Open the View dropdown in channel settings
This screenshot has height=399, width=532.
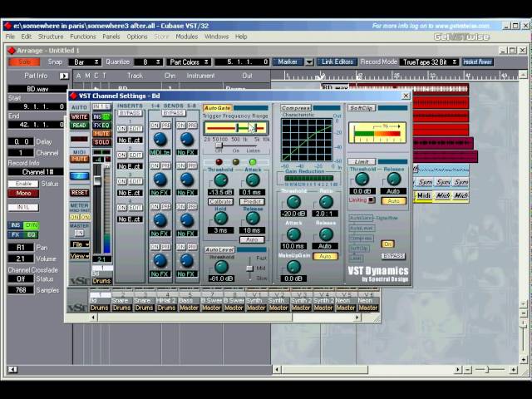click(x=80, y=256)
